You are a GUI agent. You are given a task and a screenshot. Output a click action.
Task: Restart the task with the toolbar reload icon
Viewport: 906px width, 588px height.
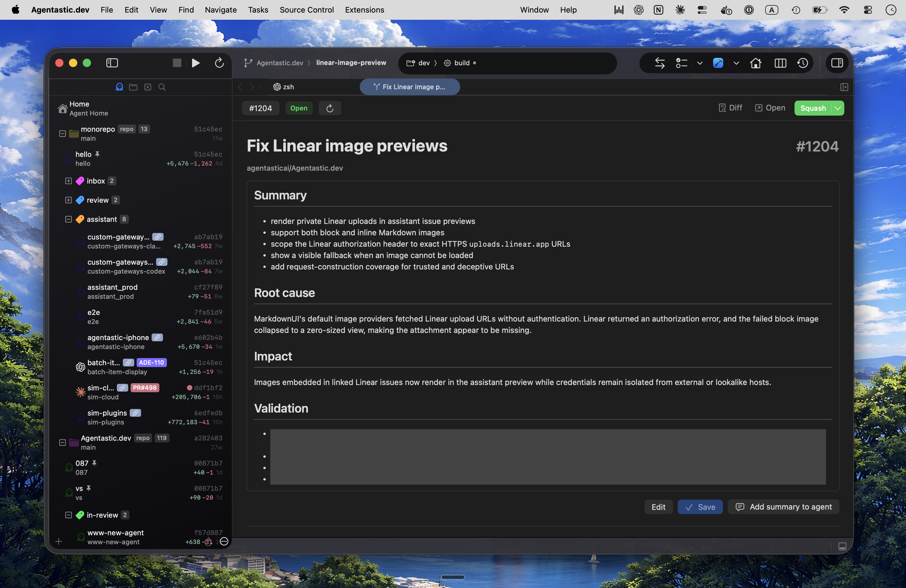219,63
